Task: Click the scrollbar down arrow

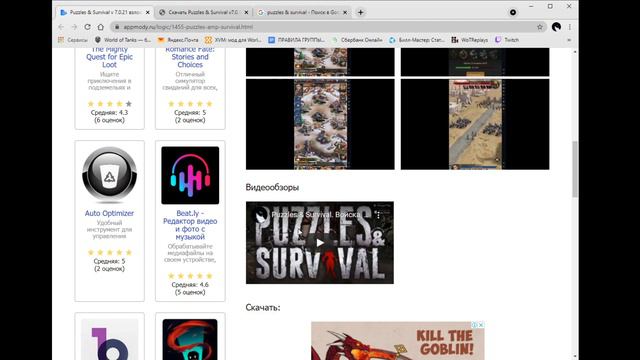Action: coord(575,356)
